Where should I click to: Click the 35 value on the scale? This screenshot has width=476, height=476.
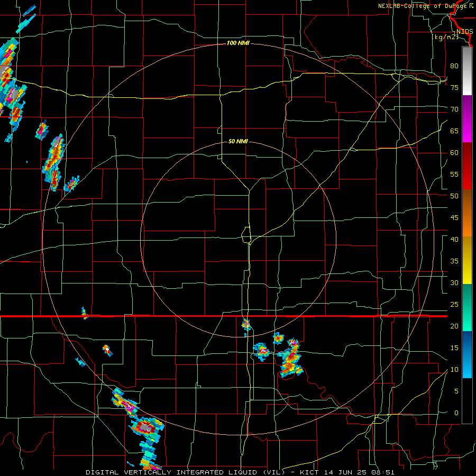[454, 261]
